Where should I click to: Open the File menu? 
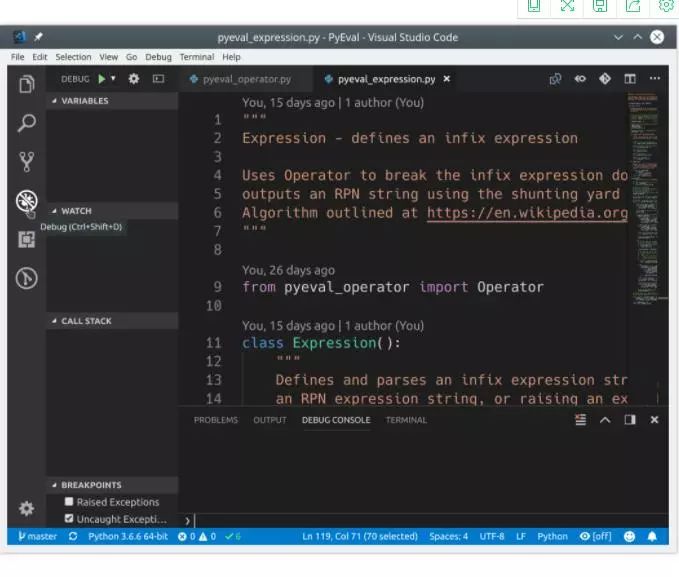[18, 57]
